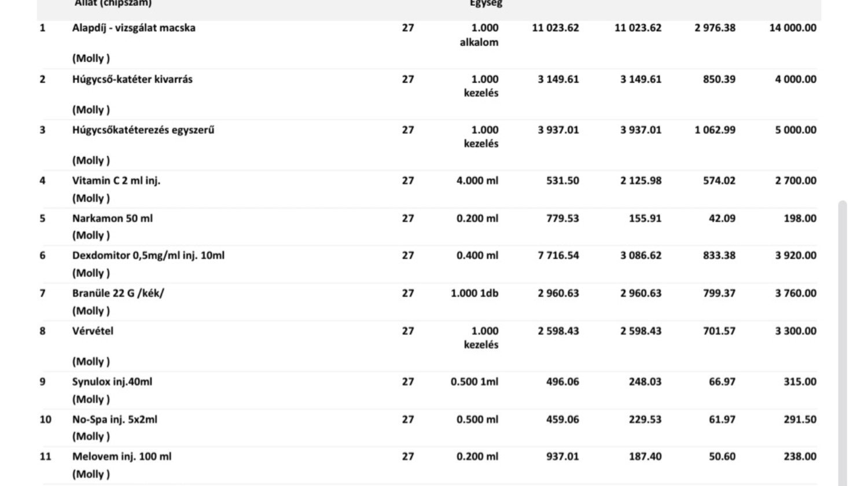The image size is (868, 486).
Task: Click the 'Branüle 22 G /kék/' entry
Action: click(118, 293)
